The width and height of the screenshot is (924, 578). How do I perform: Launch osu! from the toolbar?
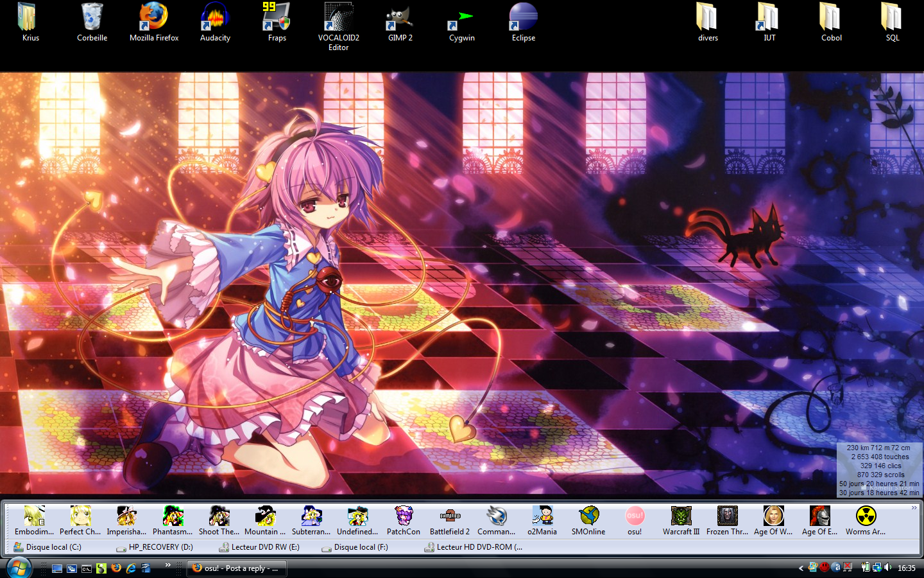[x=635, y=521]
